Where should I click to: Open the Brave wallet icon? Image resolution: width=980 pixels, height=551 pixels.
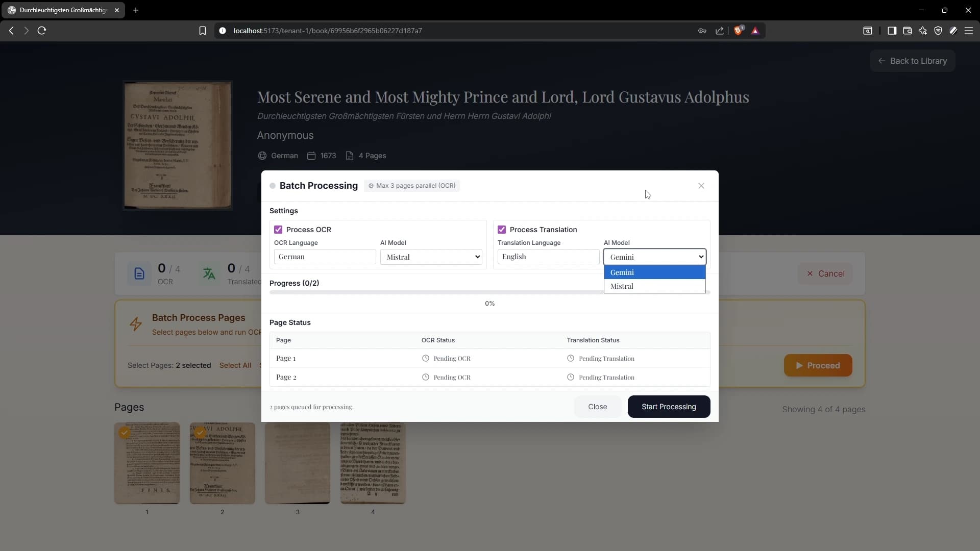(907, 31)
